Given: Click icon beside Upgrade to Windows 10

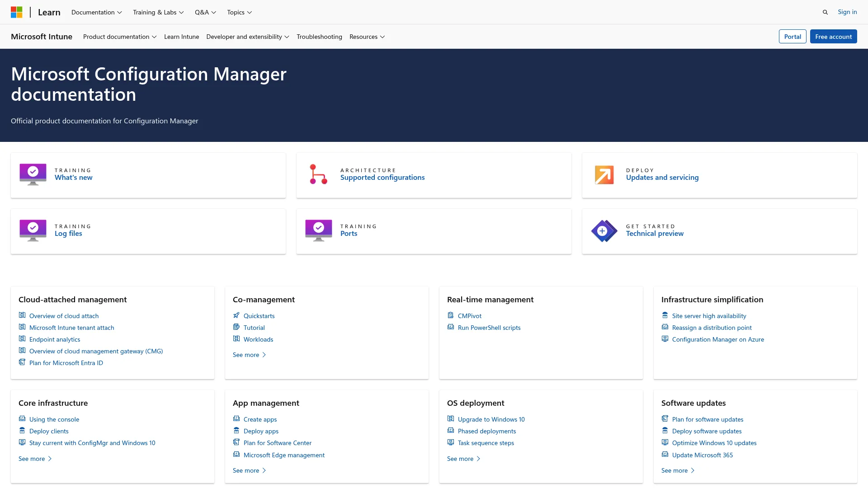Looking at the screenshot, I should 451,419.
